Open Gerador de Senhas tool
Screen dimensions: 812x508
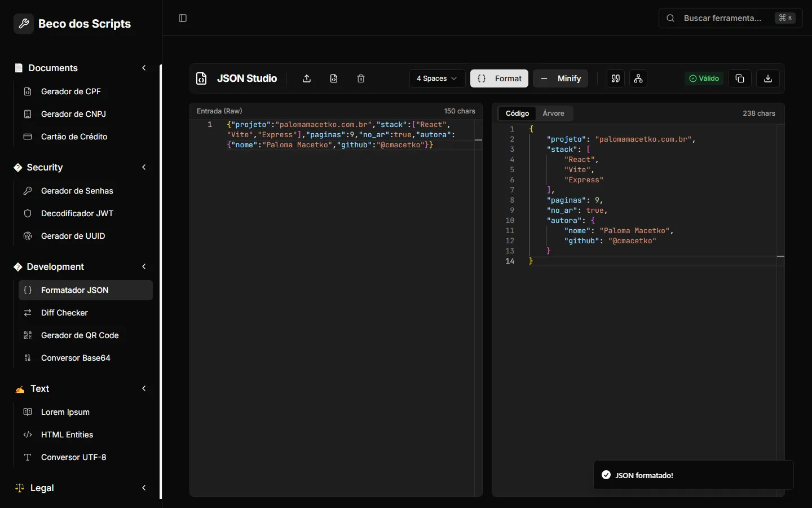point(86,191)
